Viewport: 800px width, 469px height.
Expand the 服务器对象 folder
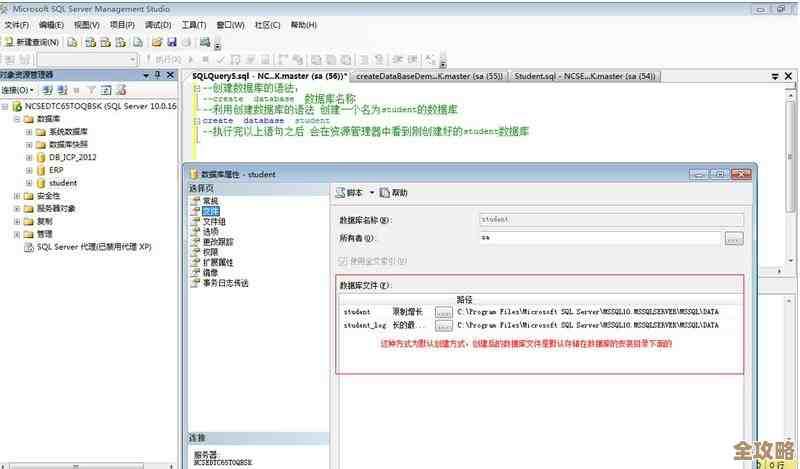tap(17, 208)
